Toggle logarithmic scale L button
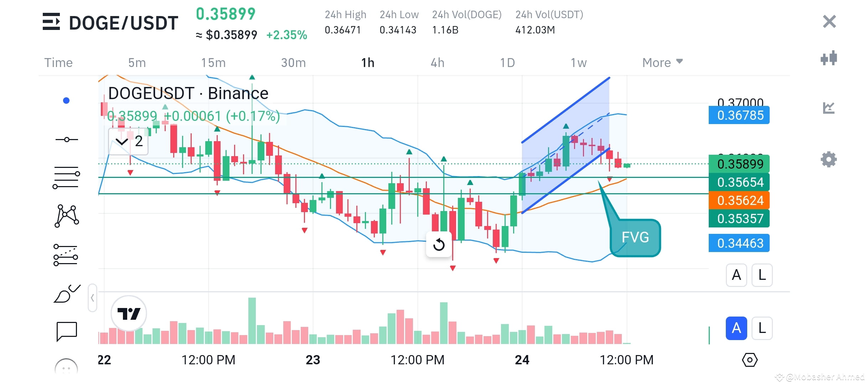Viewport: 868px width, 385px height. pos(762,275)
